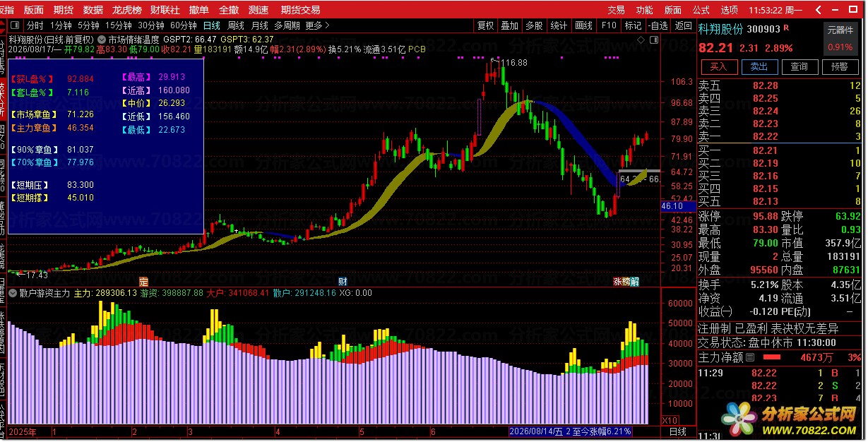Switch to the 30分钟 chart period

[x=151, y=25]
